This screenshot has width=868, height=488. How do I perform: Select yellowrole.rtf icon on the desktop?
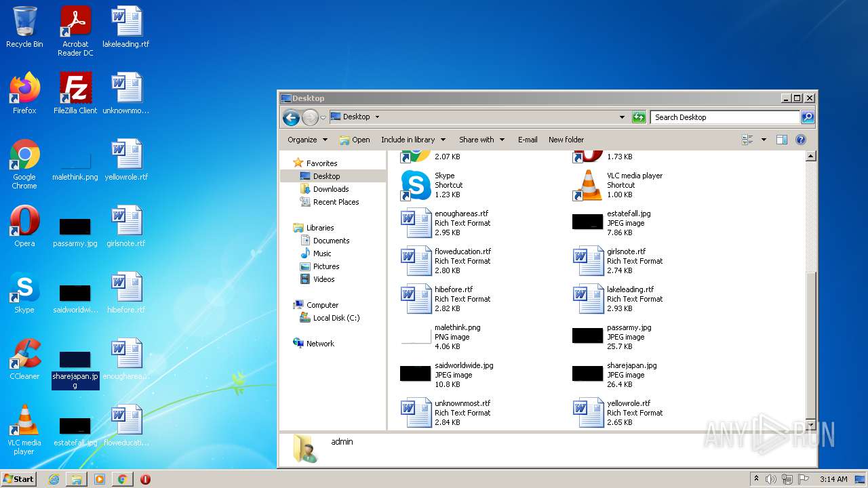[126, 160]
